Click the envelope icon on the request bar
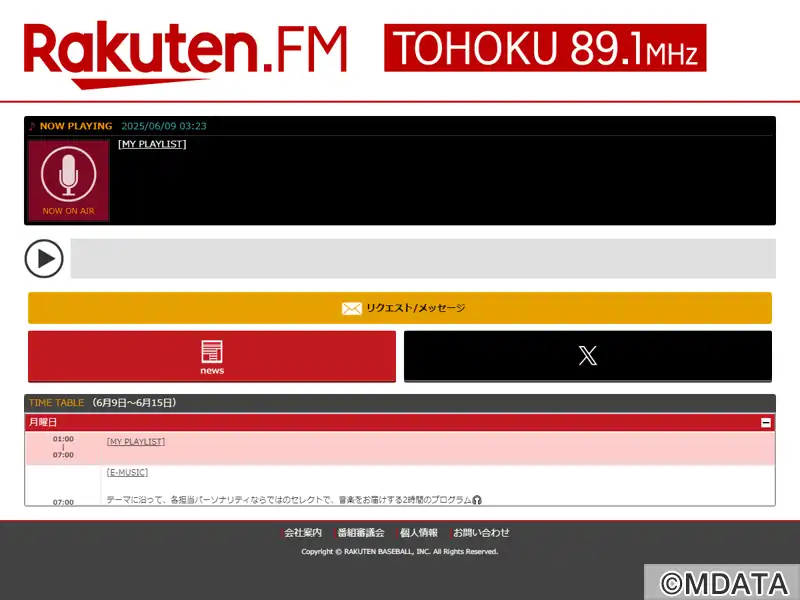Screen dimensions: 800x600 [x=352, y=308]
